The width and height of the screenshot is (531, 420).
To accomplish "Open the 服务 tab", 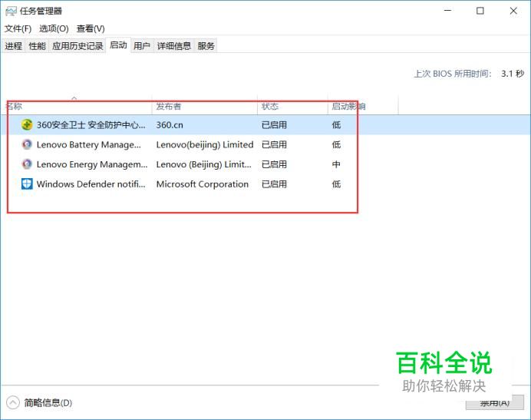I will pyautogui.click(x=206, y=46).
